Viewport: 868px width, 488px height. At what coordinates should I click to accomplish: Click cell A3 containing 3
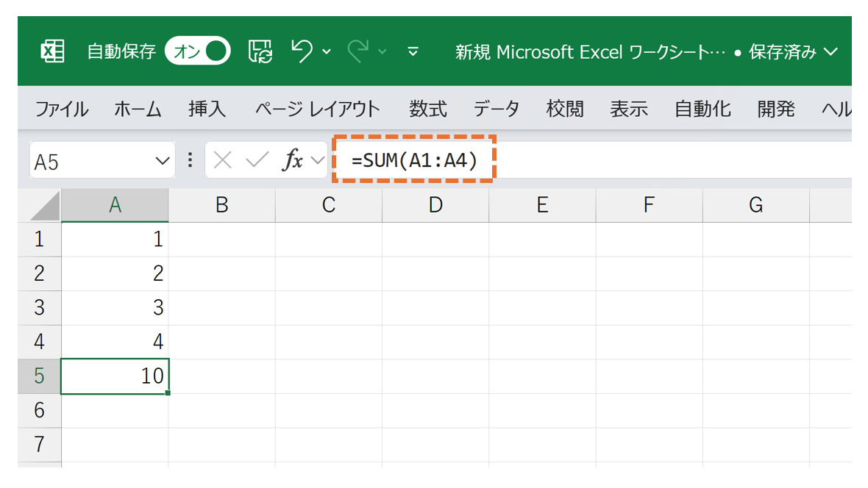tap(115, 308)
